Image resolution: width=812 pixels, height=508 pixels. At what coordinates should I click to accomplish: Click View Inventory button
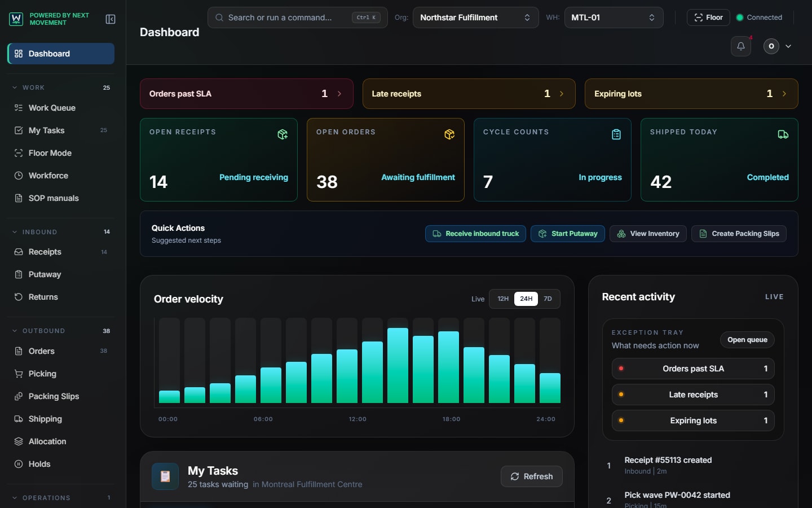pos(648,234)
